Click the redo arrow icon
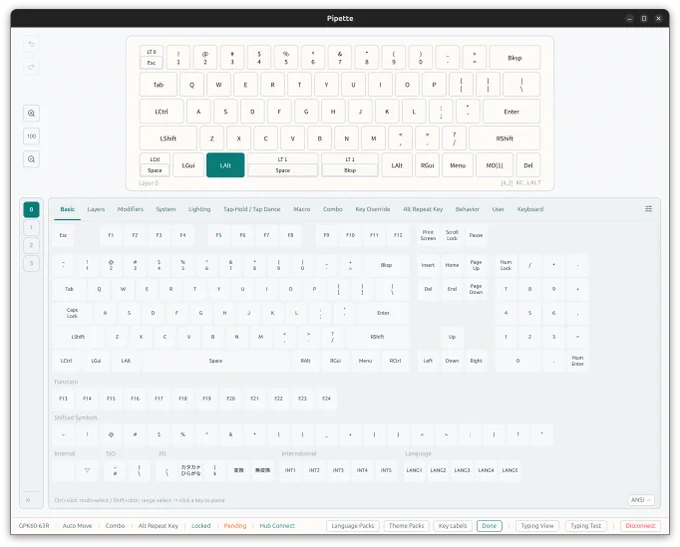 [31, 67]
